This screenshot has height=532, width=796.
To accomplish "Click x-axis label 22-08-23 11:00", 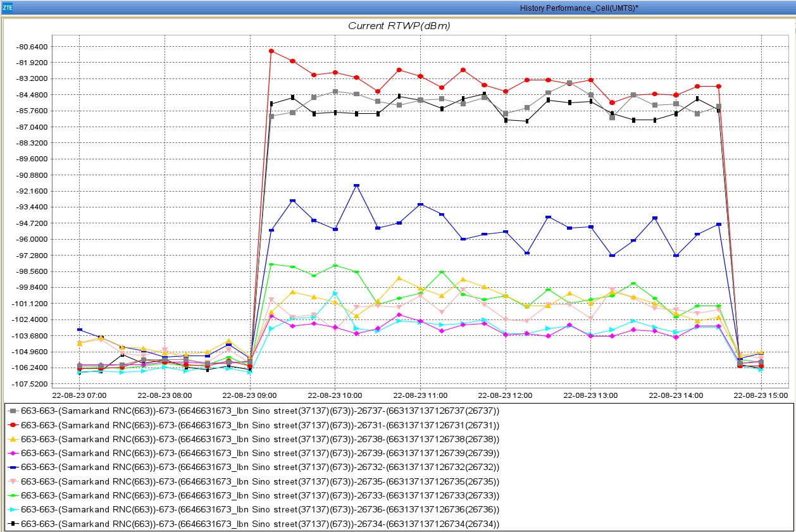I will [x=420, y=395].
